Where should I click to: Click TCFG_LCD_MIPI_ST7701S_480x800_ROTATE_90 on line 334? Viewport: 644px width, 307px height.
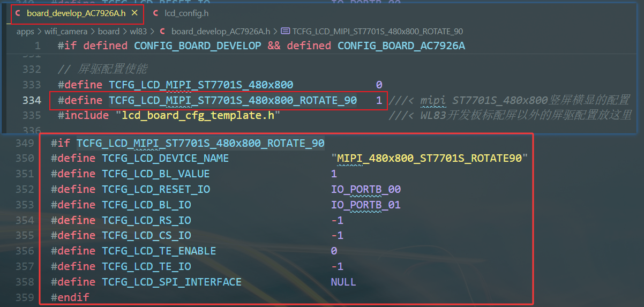233,100
